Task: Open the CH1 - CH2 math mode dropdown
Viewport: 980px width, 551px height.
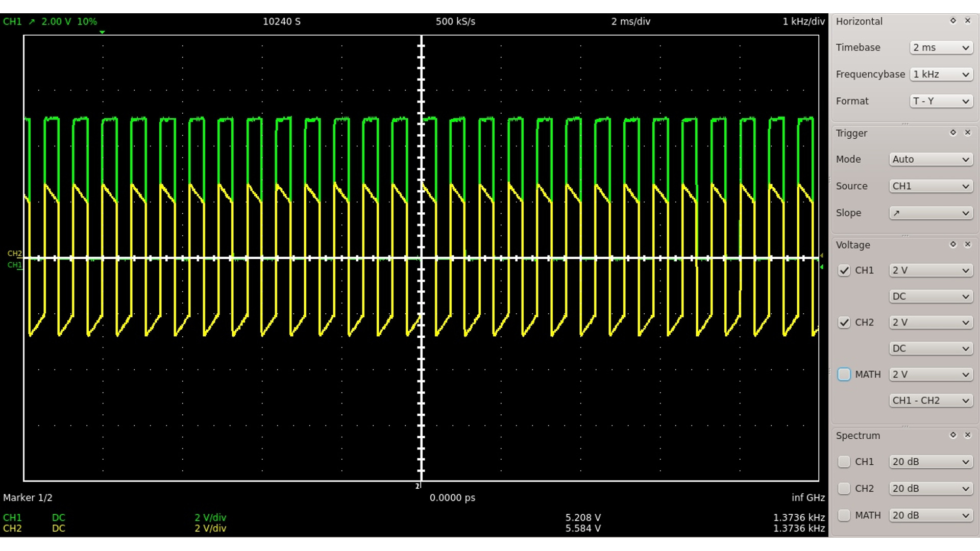Action: 930,400
